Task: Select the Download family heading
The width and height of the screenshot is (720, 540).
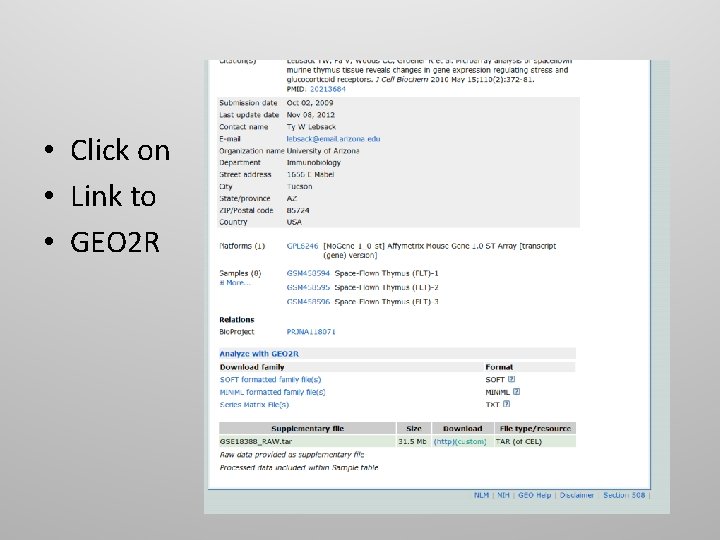Action: (252, 367)
